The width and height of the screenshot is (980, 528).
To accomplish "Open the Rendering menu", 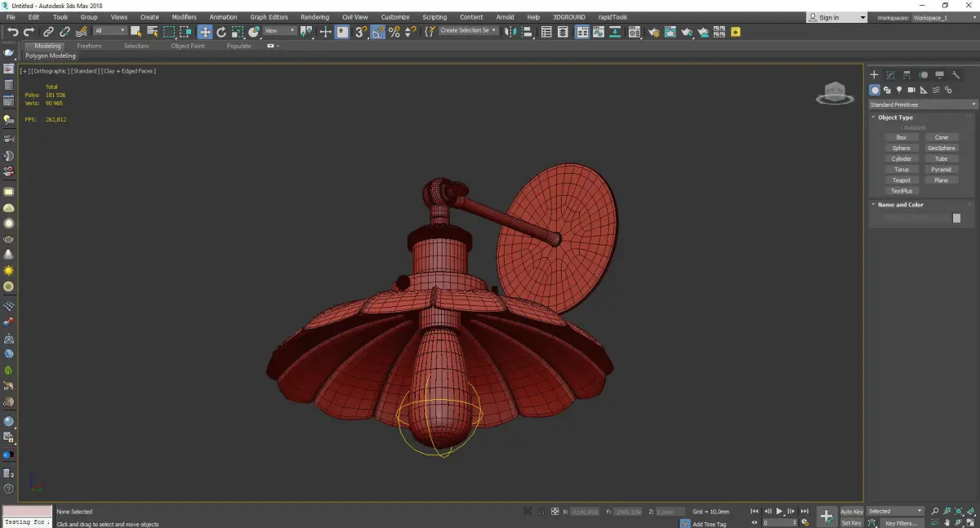I will pos(314,17).
